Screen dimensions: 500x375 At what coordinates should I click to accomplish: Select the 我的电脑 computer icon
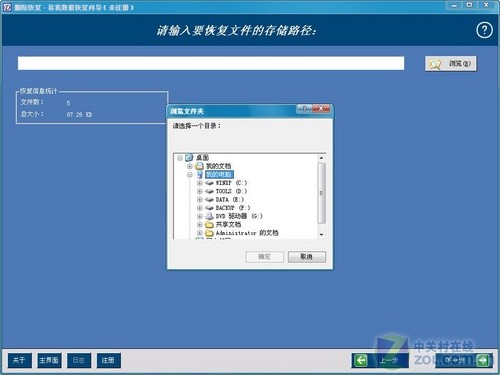point(200,174)
